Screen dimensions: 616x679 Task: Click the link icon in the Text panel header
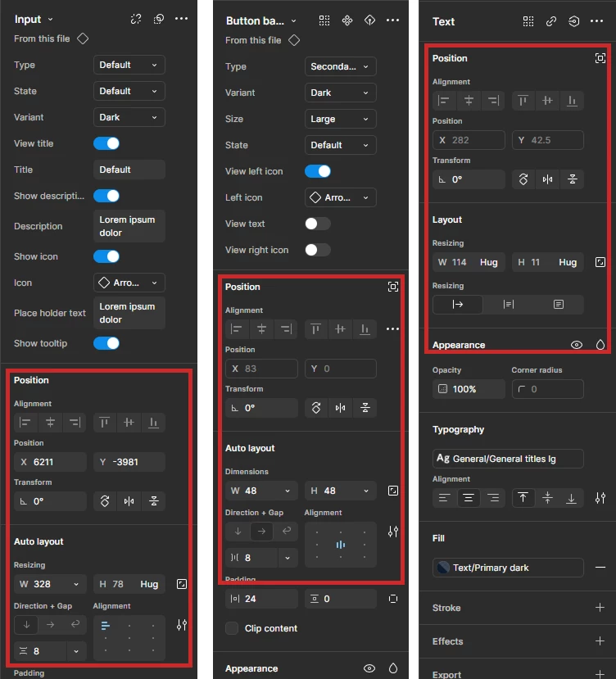[x=551, y=21]
